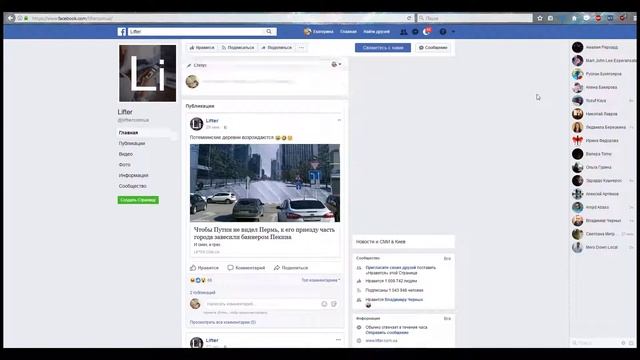The image size is (640, 360).
Task: Go to 'Главная' in the blue top bar
Action: pyautogui.click(x=348, y=31)
